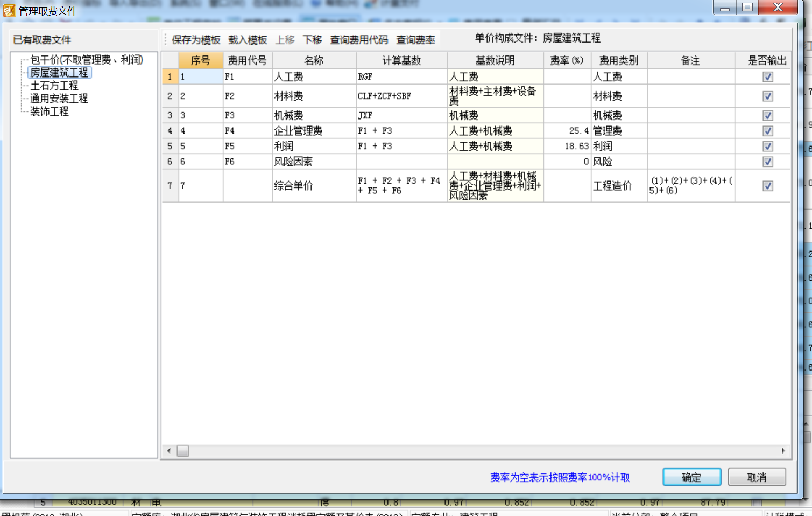Click the 保存为模板 toolbar button
Viewport: 812px width, 516px height.
click(196, 40)
